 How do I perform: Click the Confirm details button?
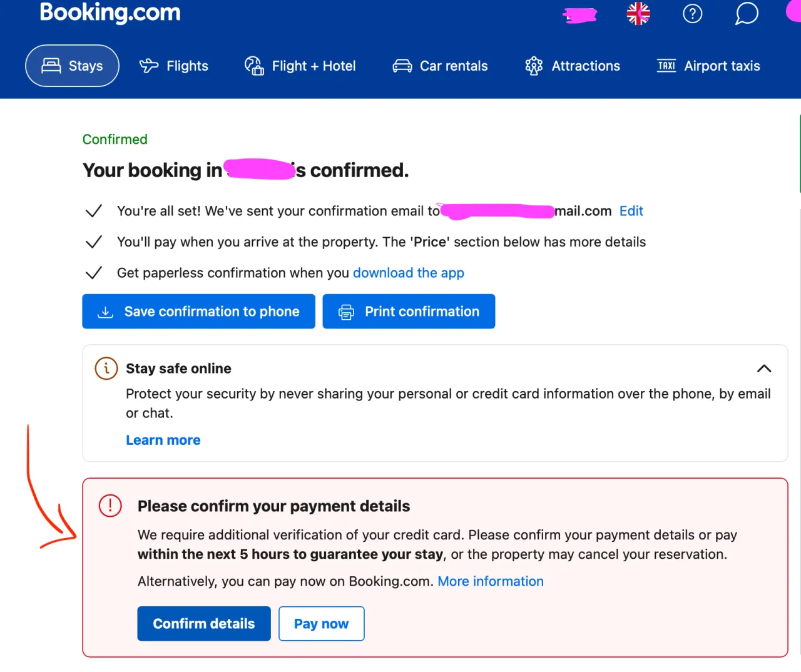[x=204, y=624]
